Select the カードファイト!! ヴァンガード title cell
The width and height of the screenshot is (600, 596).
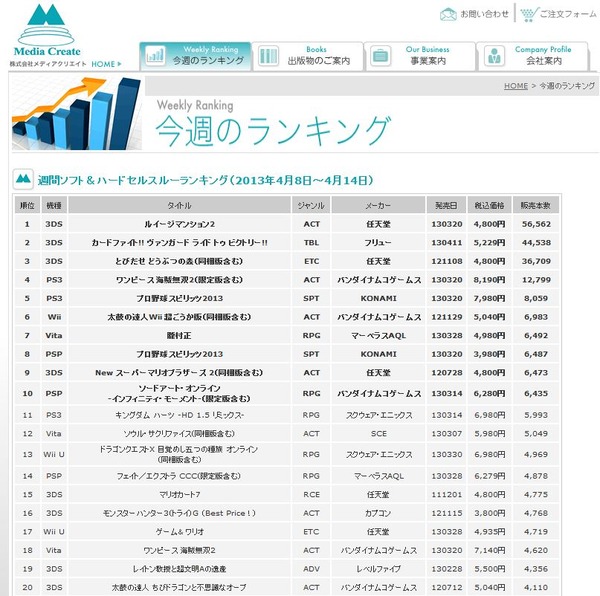point(179,243)
